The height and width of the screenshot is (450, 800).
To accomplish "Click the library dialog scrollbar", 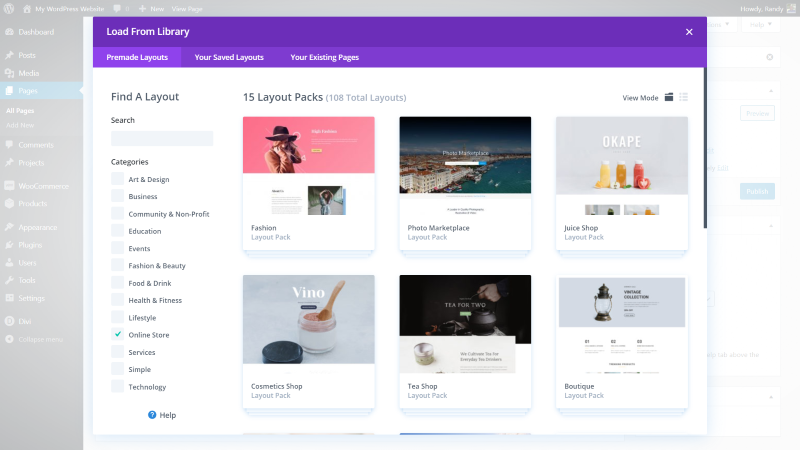I will (705, 148).
